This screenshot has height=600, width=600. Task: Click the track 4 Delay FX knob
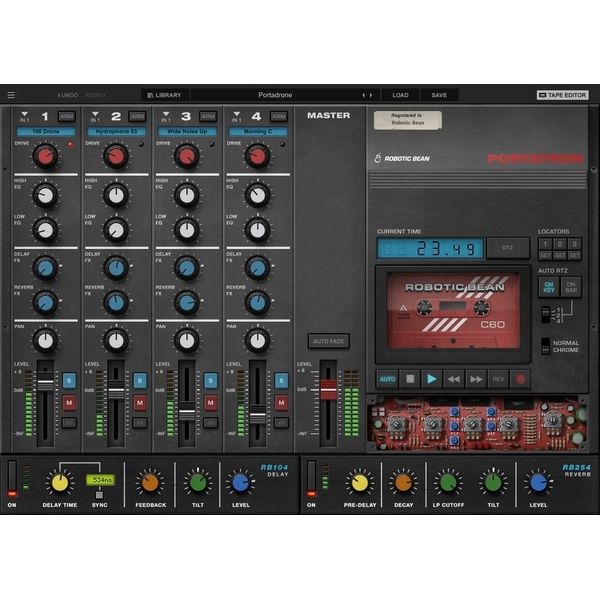[x=258, y=269]
